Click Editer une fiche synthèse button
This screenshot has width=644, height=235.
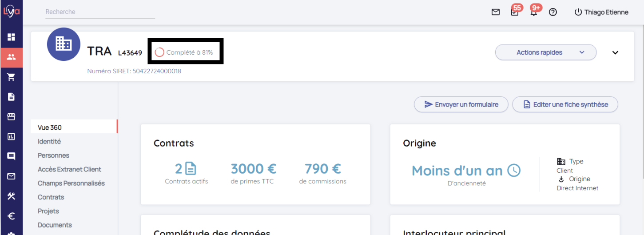click(565, 104)
